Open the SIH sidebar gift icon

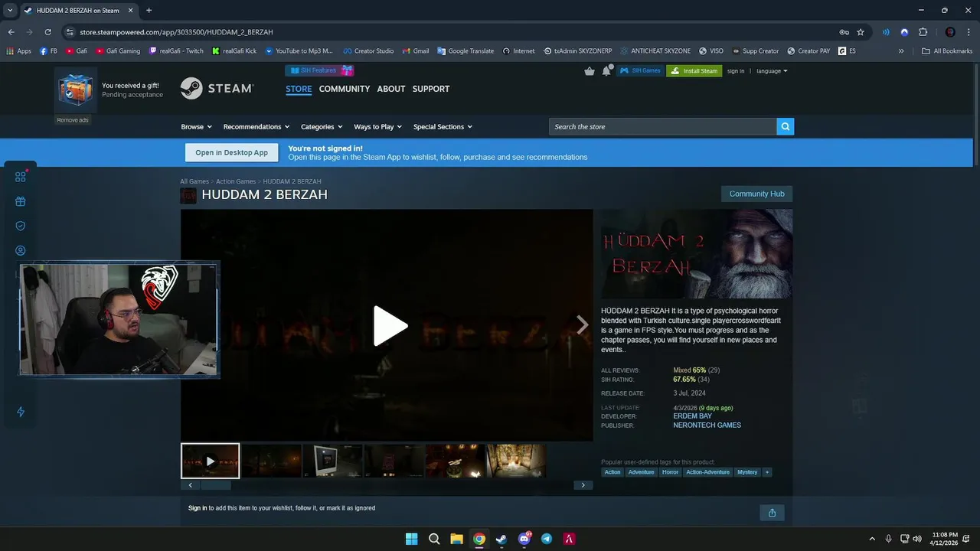point(21,201)
